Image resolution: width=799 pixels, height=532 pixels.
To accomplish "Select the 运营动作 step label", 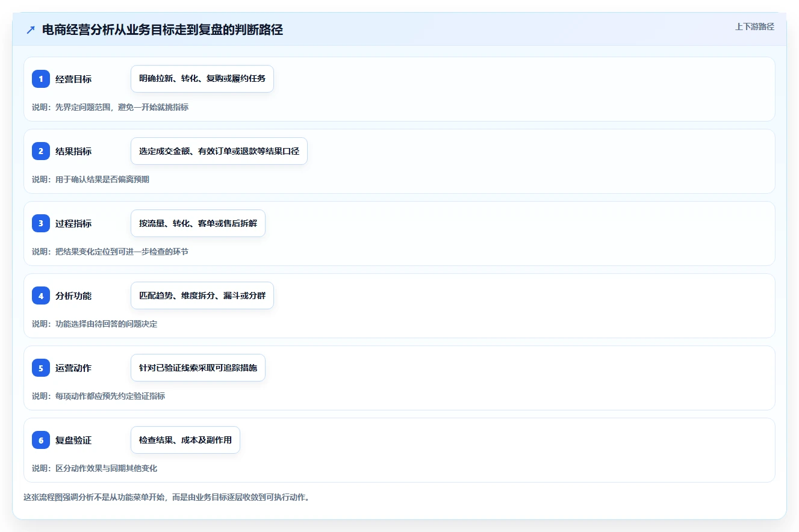I will point(73,368).
